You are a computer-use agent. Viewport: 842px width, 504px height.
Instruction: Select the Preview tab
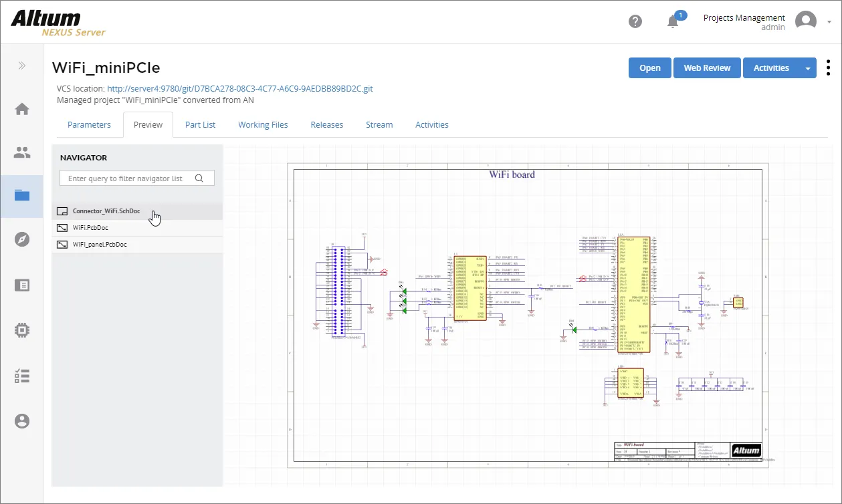[148, 124]
